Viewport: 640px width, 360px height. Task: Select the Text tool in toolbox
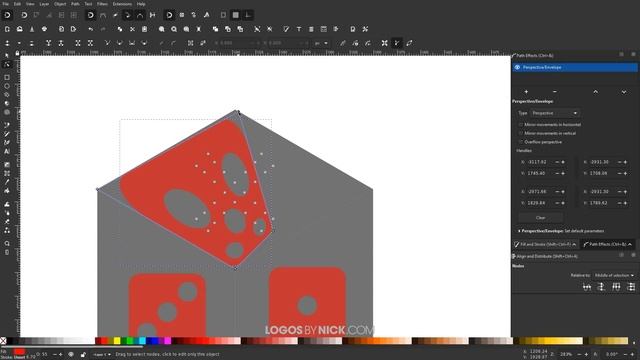coord(7,151)
